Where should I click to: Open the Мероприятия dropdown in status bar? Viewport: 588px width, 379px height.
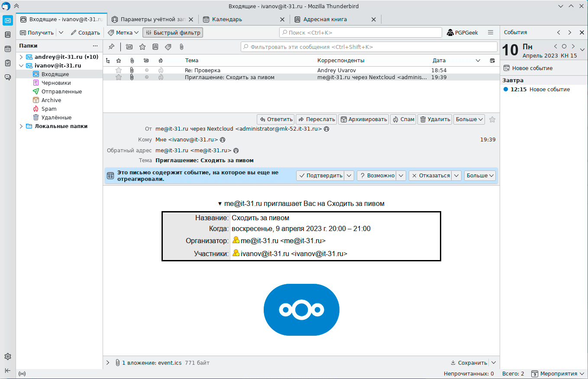[x=558, y=374]
